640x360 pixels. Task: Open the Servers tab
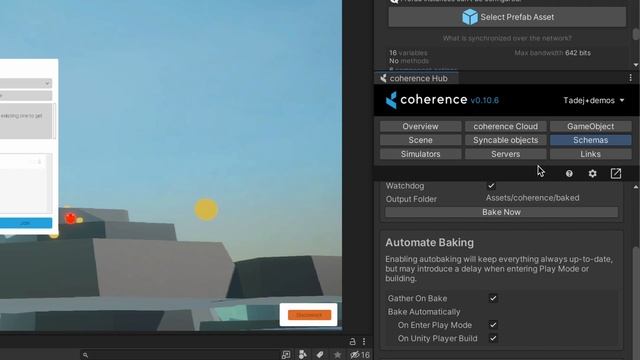point(505,154)
